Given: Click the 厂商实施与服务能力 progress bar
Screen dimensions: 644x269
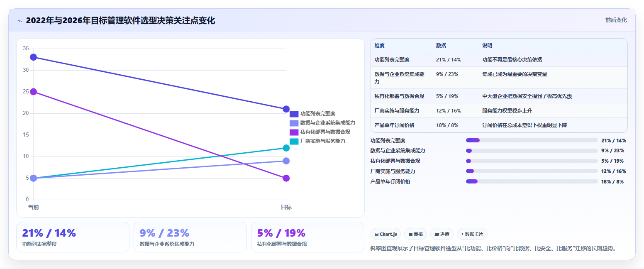Looking at the screenshot, I should [532, 171].
